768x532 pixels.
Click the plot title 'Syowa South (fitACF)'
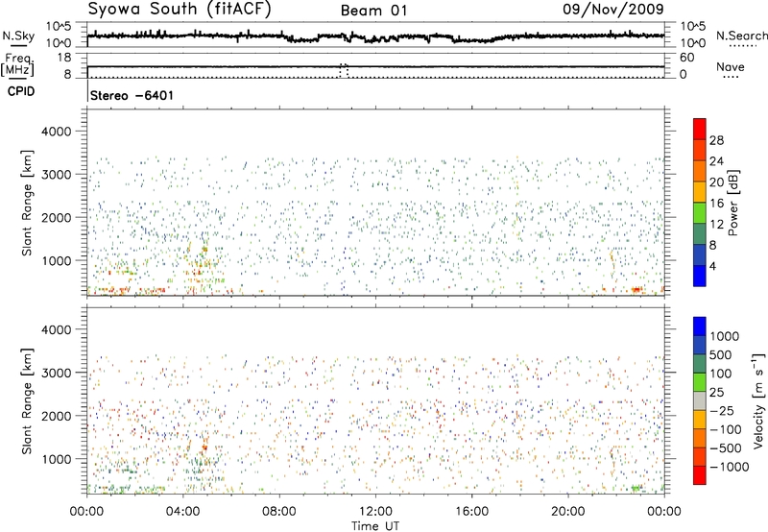[180, 10]
